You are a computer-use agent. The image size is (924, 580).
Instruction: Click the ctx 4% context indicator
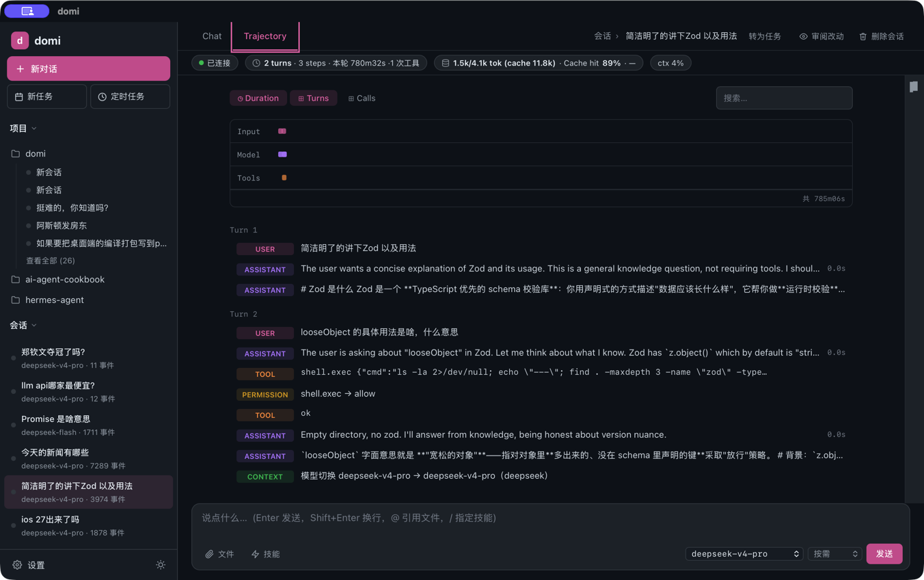(x=670, y=63)
